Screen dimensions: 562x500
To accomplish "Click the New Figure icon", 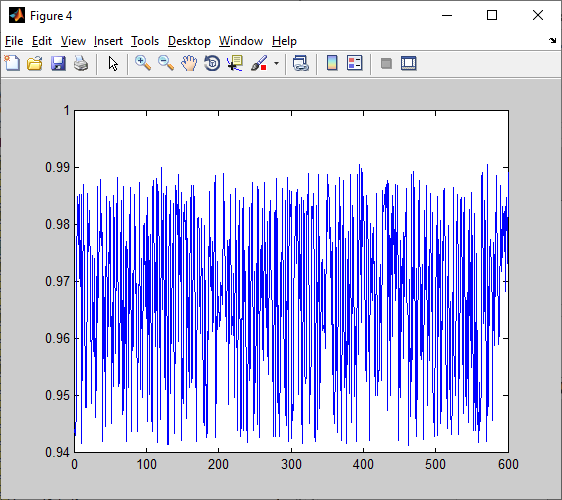I will [12, 63].
